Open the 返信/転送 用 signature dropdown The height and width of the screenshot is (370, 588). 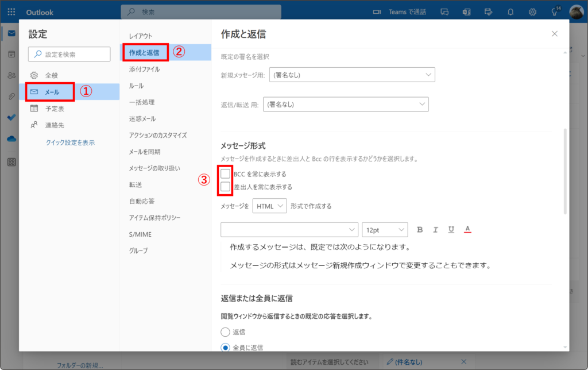point(346,104)
